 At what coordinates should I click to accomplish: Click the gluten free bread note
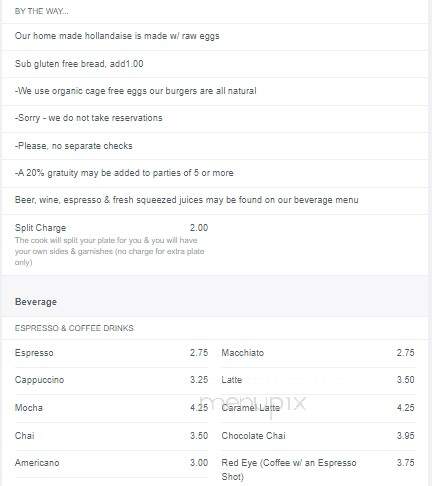(x=79, y=64)
